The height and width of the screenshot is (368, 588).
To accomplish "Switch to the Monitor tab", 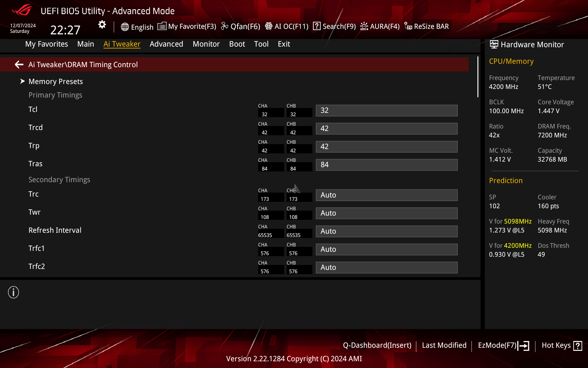I will pos(206,44).
